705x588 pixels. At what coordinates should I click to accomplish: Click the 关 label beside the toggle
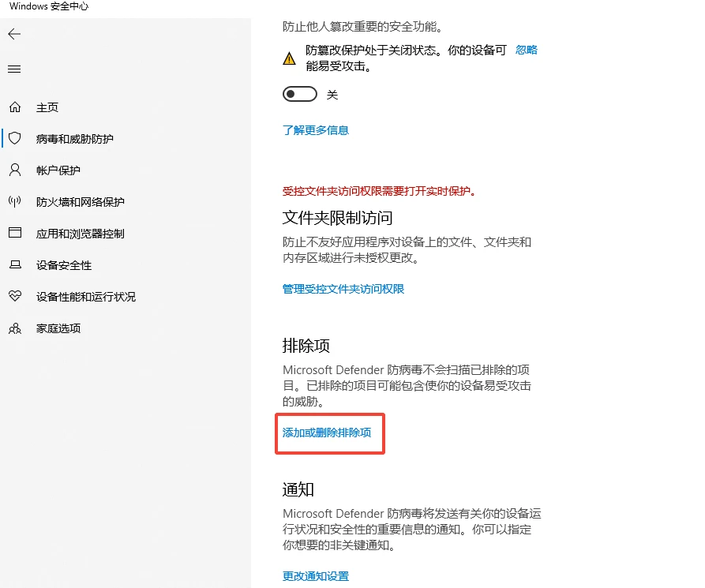point(332,95)
